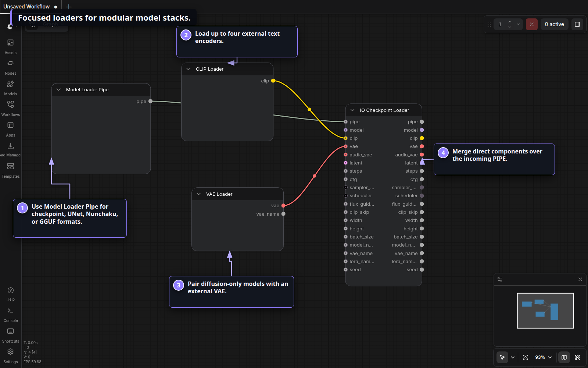Click the clip_skip input label

tap(359, 212)
